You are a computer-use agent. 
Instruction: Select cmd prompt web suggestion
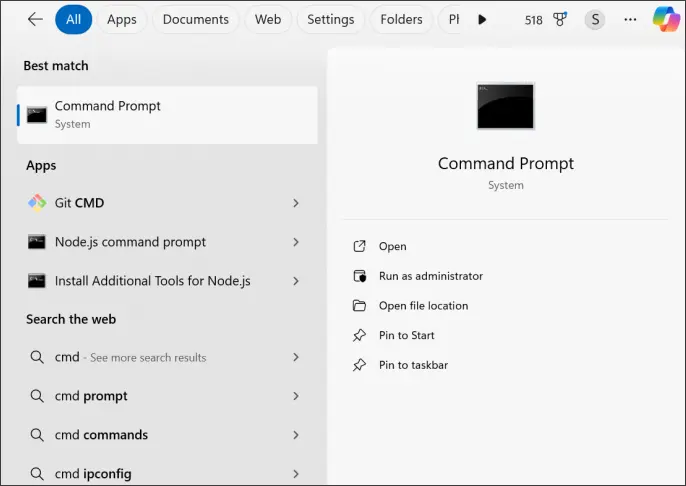click(x=167, y=396)
